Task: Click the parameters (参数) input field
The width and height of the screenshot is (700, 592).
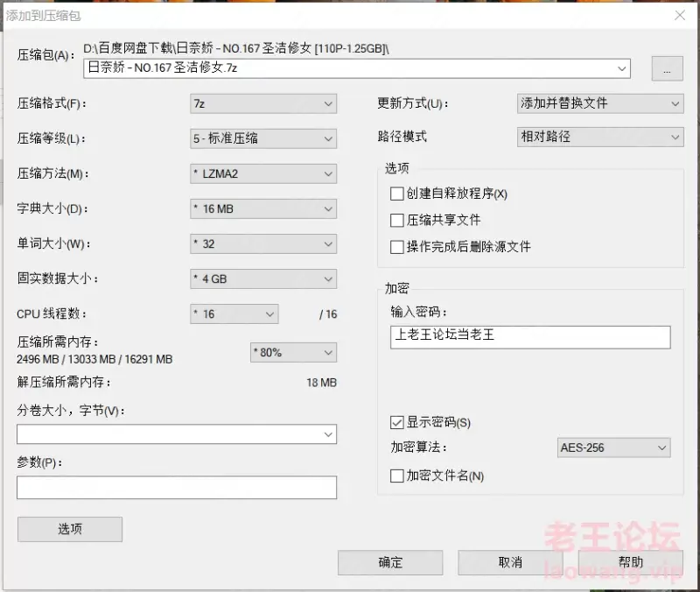Action: click(x=177, y=488)
